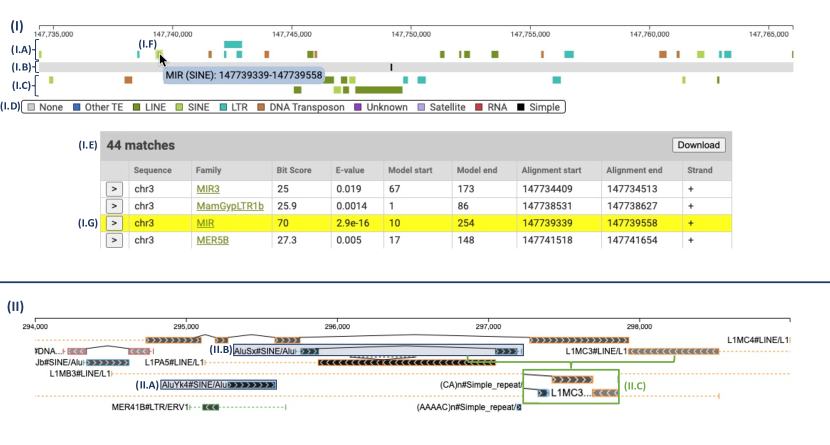Expand the MIR3 match row
830x445 pixels.
[115, 188]
